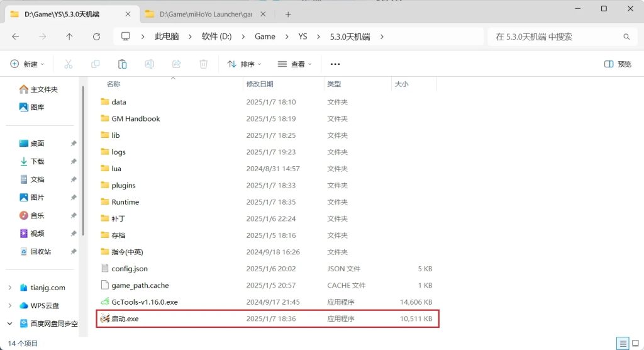Click Game in the address breadcrumb
The width and height of the screenshot is (644, 350).
[265, 37]
